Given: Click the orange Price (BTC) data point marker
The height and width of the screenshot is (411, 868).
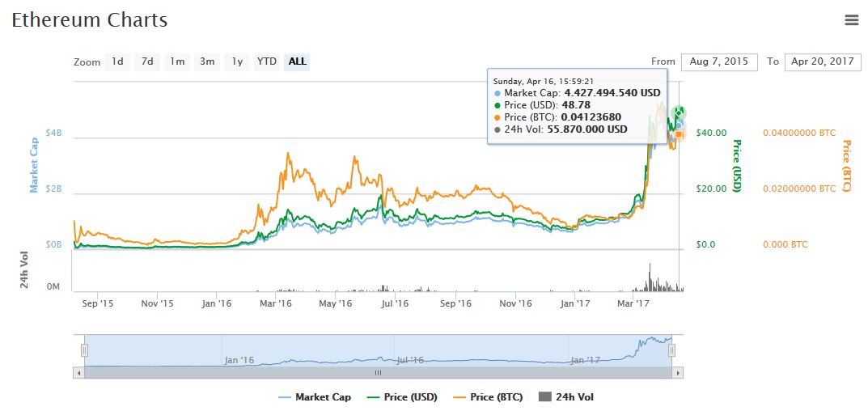Looking at the screenshot, I should click(x=679, y=133).
